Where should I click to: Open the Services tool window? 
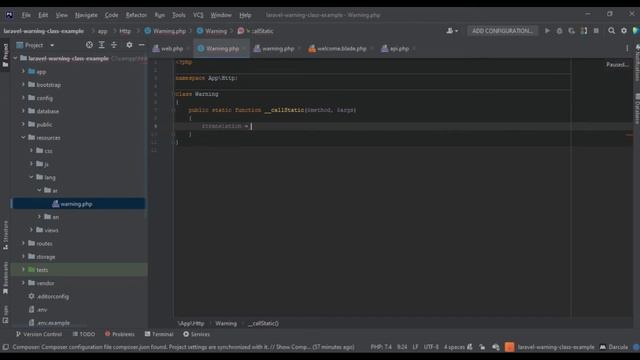196,334
